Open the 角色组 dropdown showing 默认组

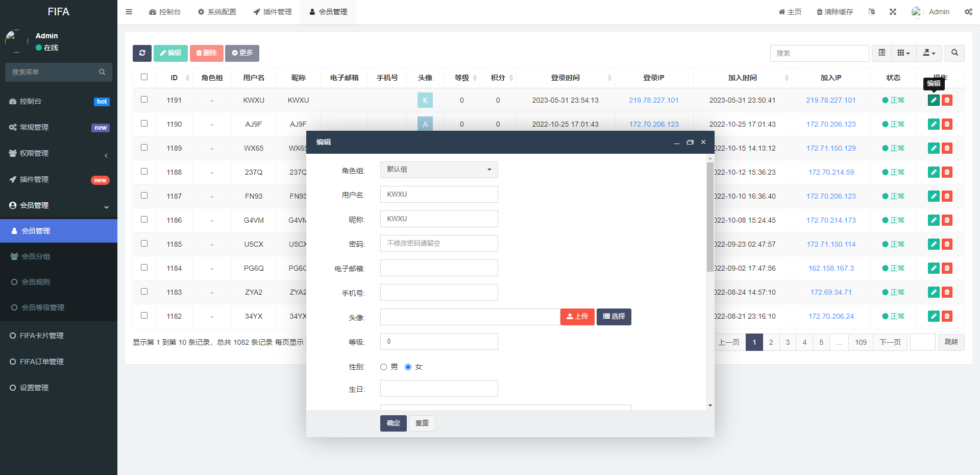coord(439,170)
